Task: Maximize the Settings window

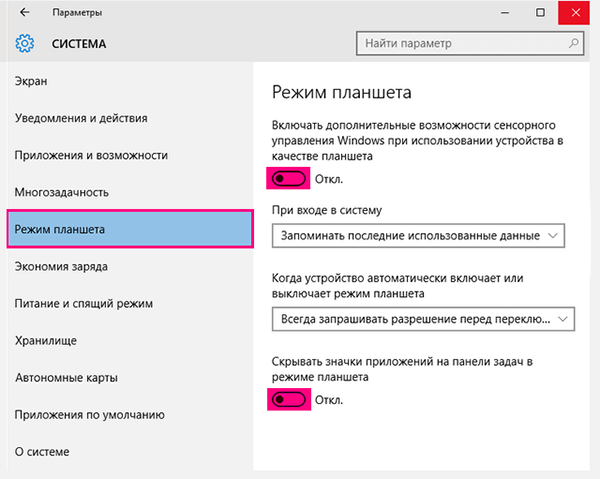Action: click(x=540, y=13)
